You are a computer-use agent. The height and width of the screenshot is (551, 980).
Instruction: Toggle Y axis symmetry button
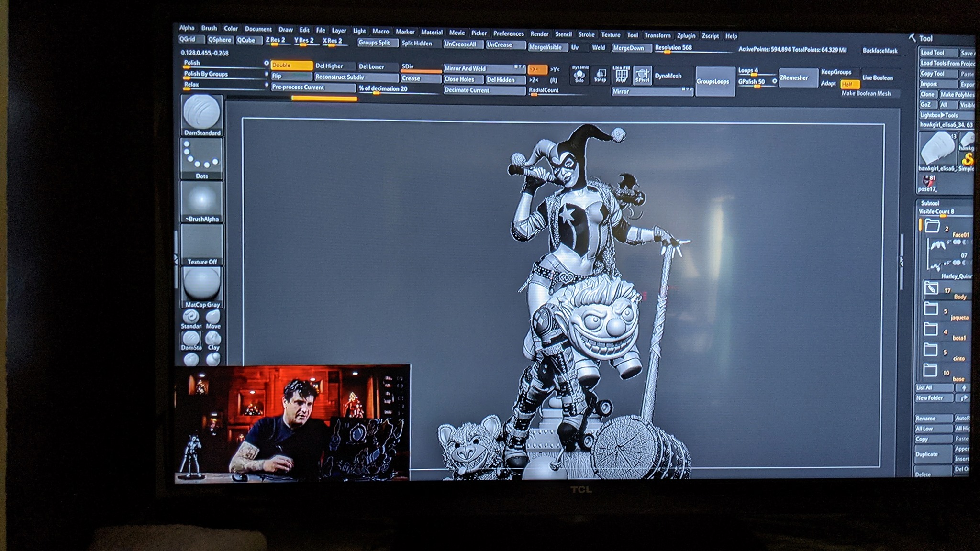point(555,69)
